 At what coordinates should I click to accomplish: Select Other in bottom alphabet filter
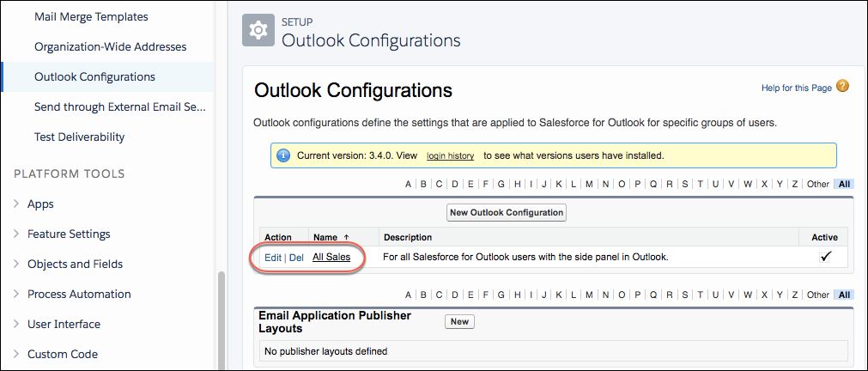pos(817,295)
